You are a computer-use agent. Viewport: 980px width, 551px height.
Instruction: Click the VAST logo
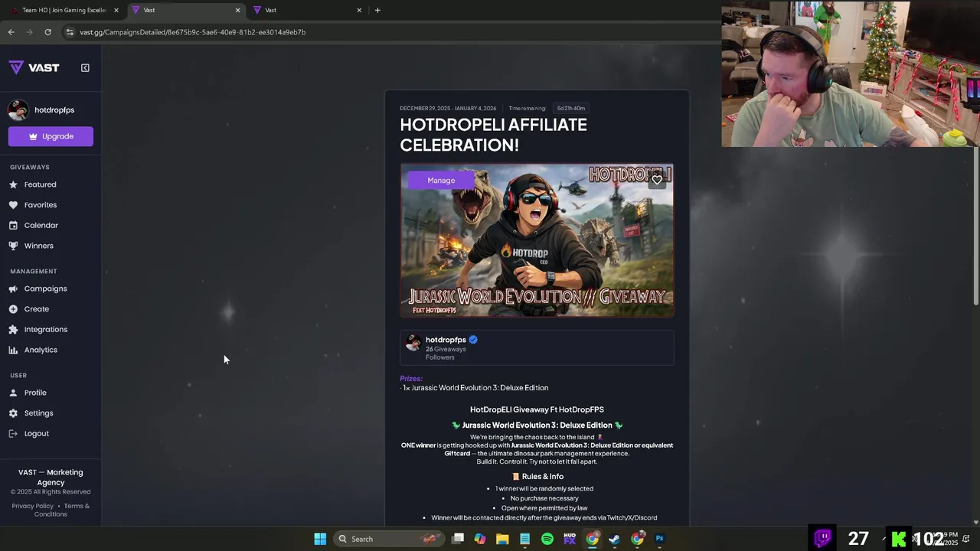click(x=34, y=67)
